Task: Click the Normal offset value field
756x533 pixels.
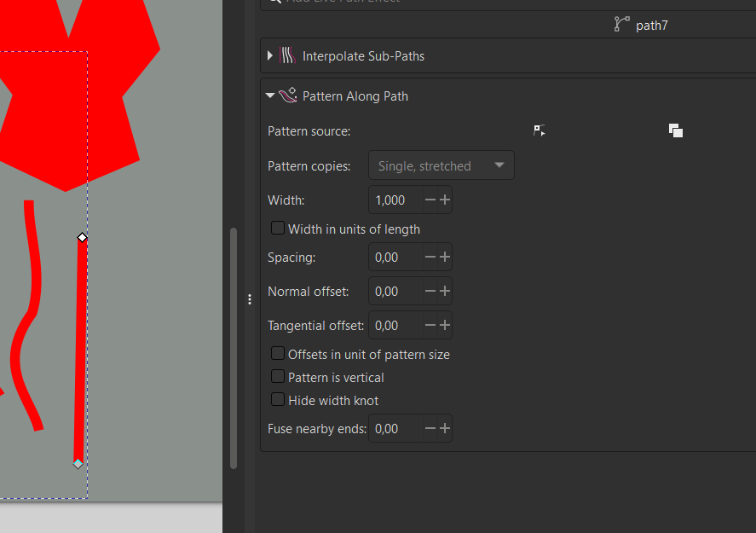Action: [x=396, y=292]
